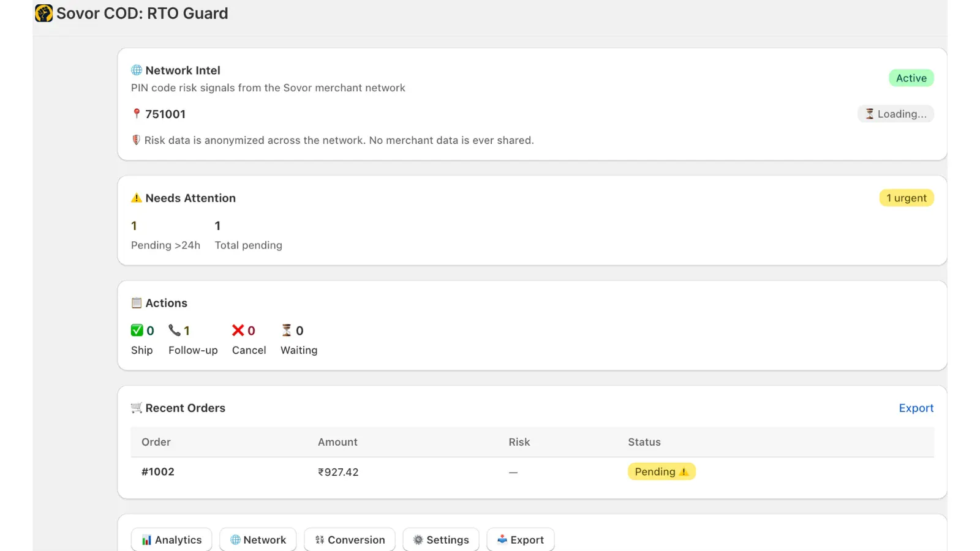
Task: Click the red location pin icon
Action: 137,114
